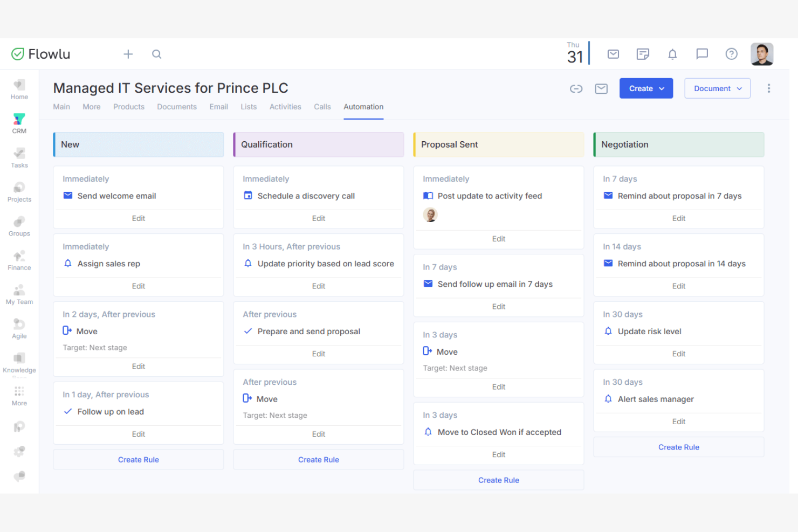Open the Document dropdown
This screenshot has height=532, width=798.
pos(717,88)
